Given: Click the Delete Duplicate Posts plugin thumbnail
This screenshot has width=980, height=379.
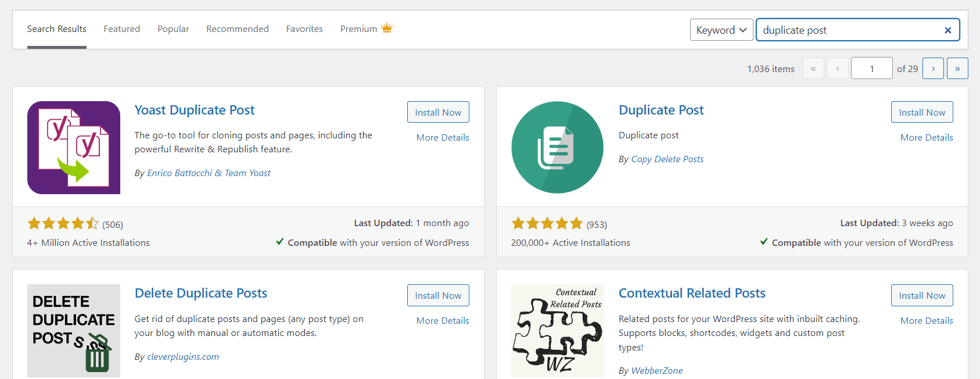Looking at the screenshot, I should pos(74,331).
